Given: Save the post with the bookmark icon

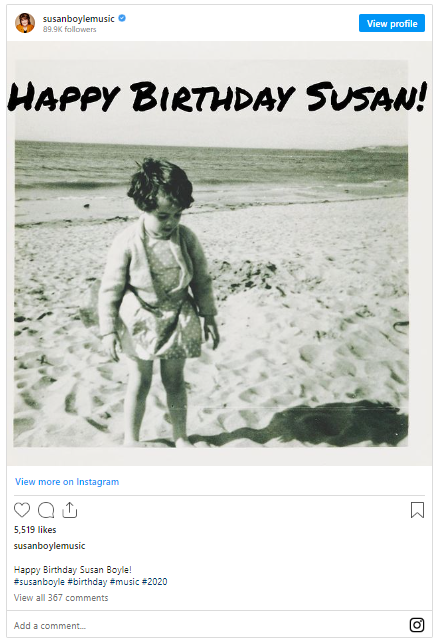Looking at the screenshot, I should (x=417, y=510).
